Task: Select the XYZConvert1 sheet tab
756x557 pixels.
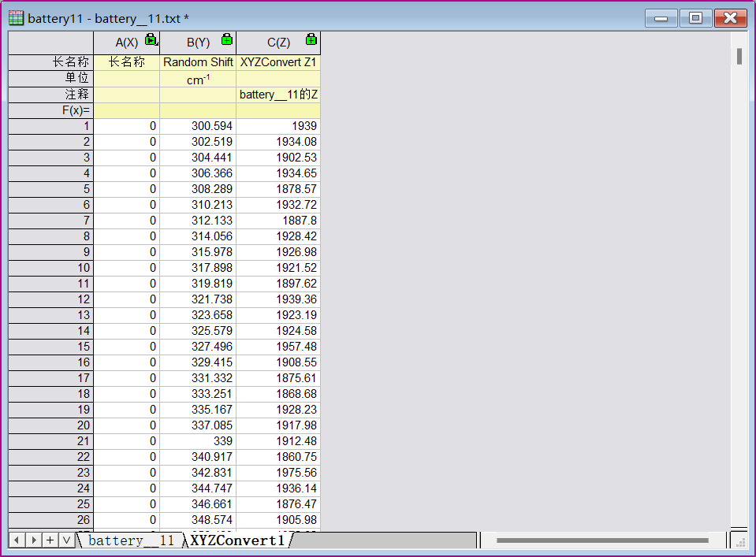Action: pyautogui.click(x=236, y=540)
